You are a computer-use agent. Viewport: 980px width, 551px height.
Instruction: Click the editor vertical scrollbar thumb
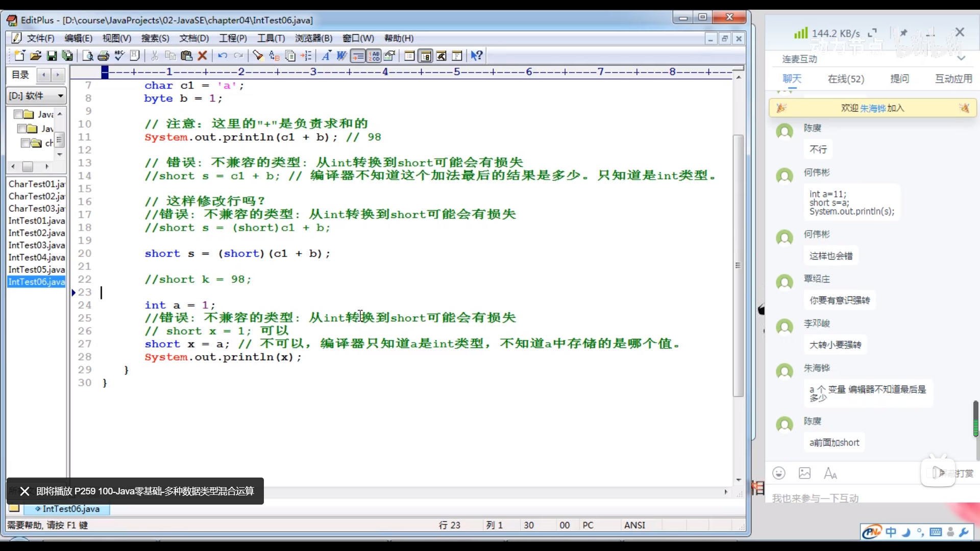[738, 265]
